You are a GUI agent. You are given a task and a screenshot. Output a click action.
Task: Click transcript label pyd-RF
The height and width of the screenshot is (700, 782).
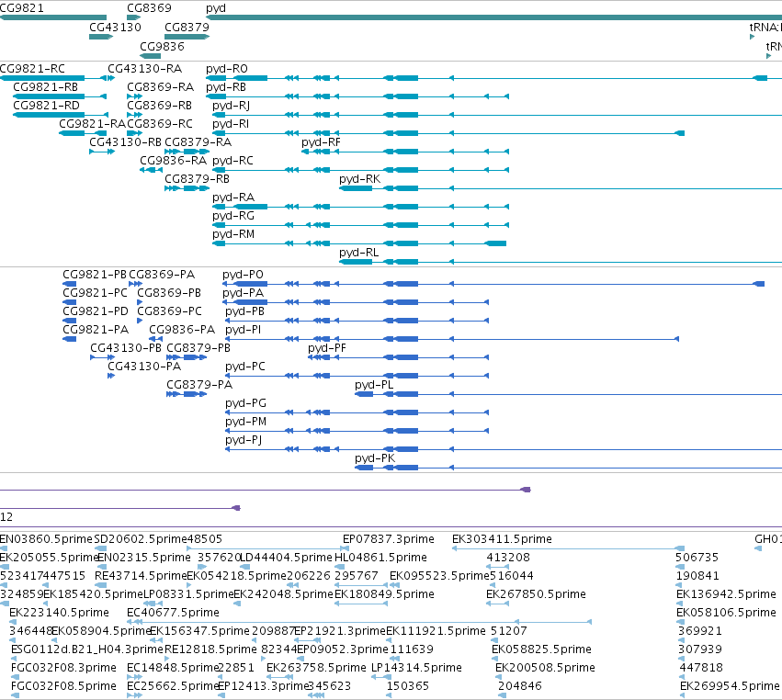coord(322,142)
